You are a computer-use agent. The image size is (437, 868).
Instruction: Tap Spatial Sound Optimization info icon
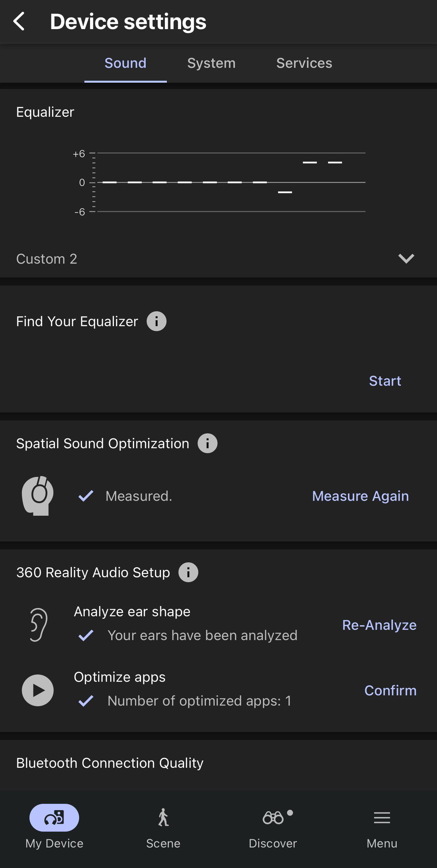pyautogui.click(x=207, y=443)
